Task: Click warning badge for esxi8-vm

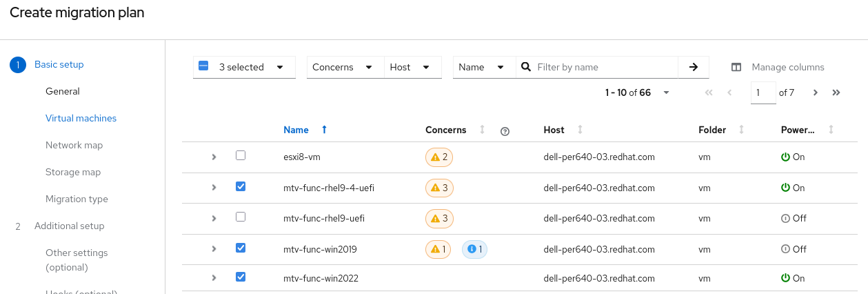Action: pos(439,157)
